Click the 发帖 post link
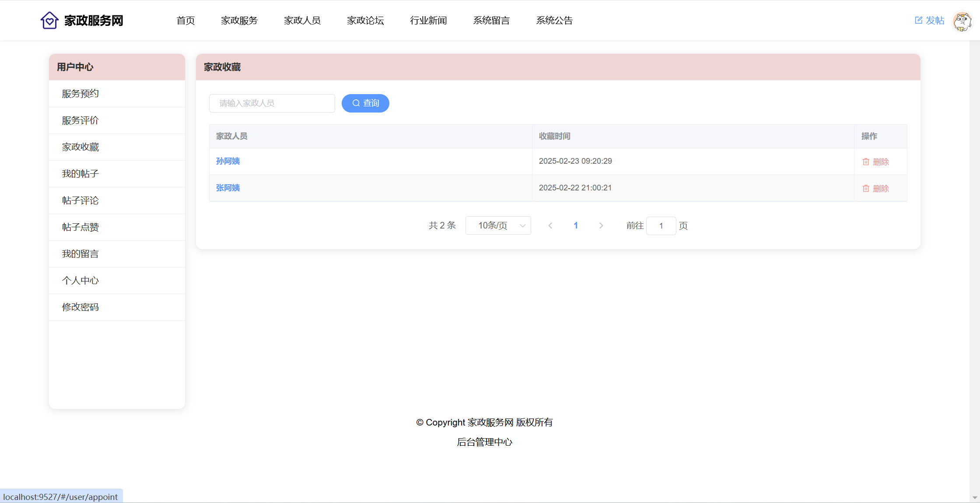This screenshot has height=503, width=980. click(930, 21)
